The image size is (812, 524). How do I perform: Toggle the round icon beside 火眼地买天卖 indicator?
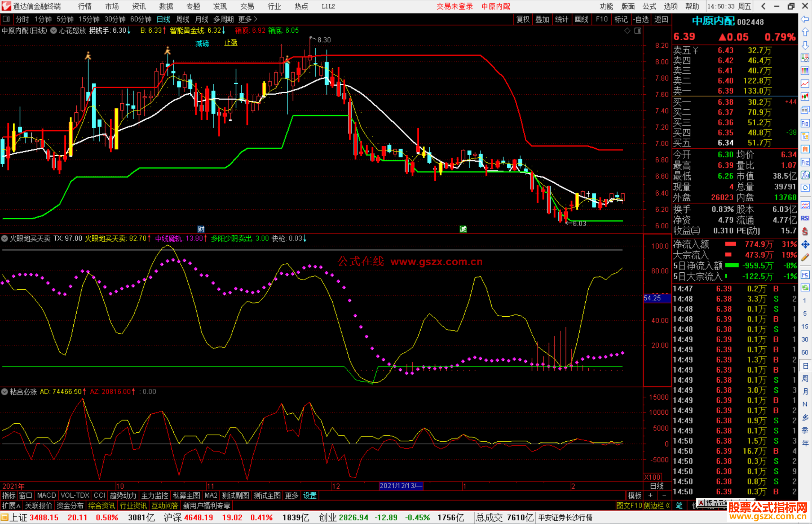pos(5,239)
